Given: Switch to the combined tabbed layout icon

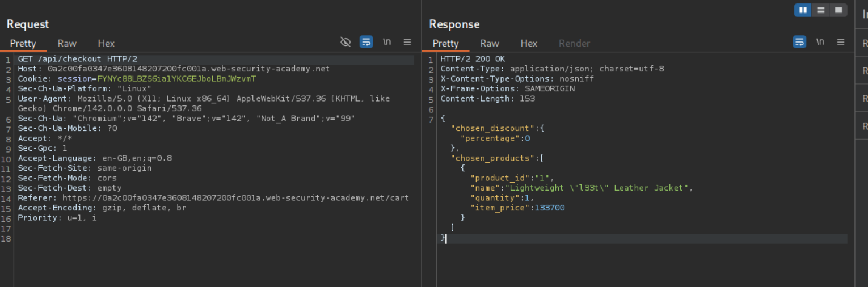Looking at the screenshot, I should click(x=838, y=10).
